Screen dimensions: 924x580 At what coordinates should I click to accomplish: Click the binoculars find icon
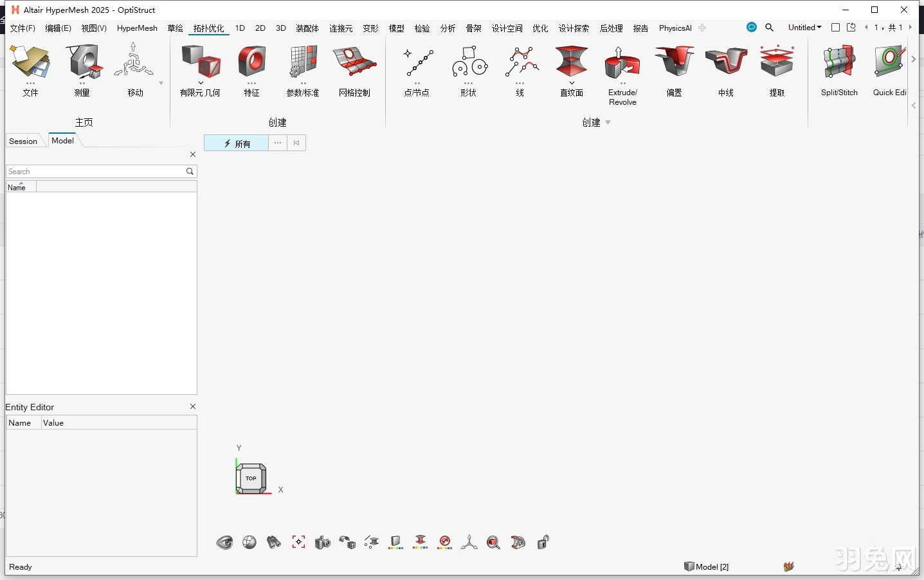click(274, 543)
